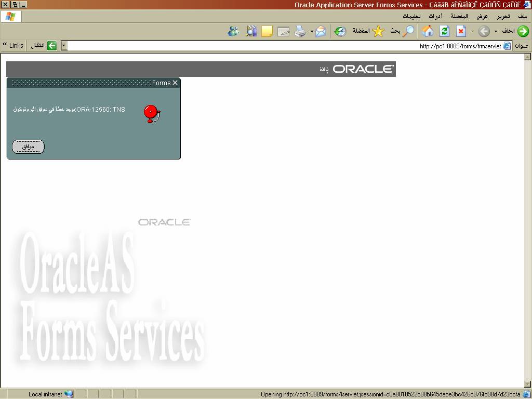Open the Messenger people icon
This screenshot has height=399, width=532.
coord(234,31)
